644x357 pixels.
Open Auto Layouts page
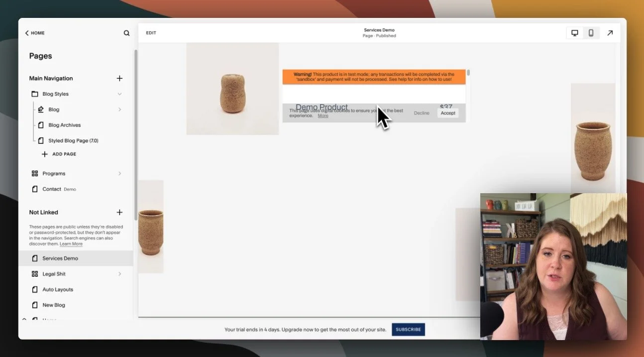pyautogui.click(x=58, y=289)
